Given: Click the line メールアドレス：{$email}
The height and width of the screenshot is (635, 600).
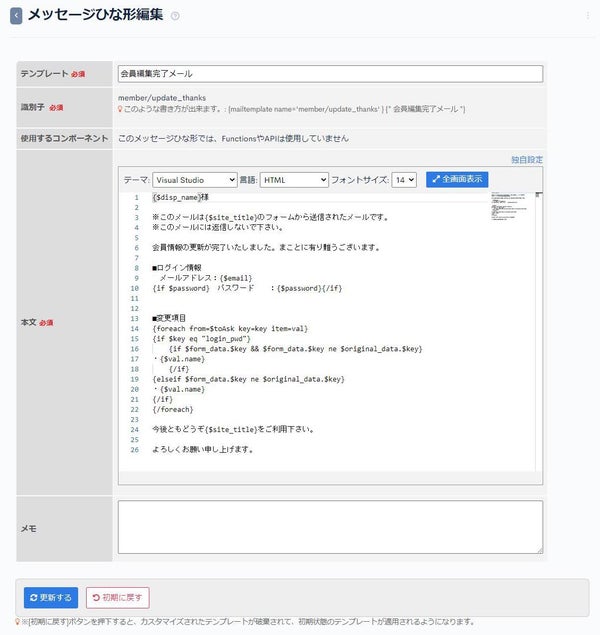Looking at the screenshot, I should click(206, 278).
